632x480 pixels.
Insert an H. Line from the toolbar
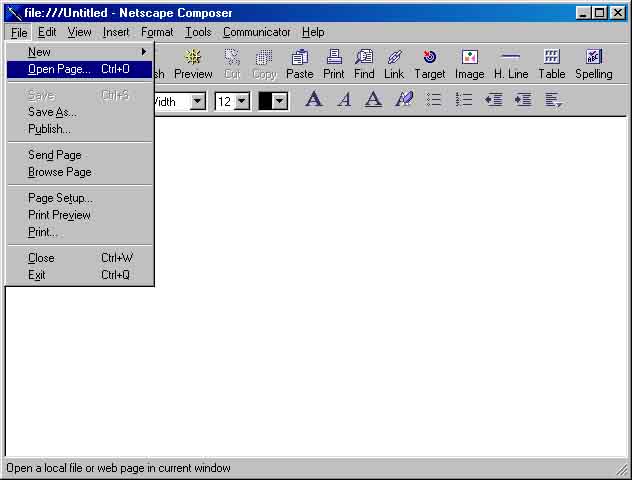[x=511, y=64]
